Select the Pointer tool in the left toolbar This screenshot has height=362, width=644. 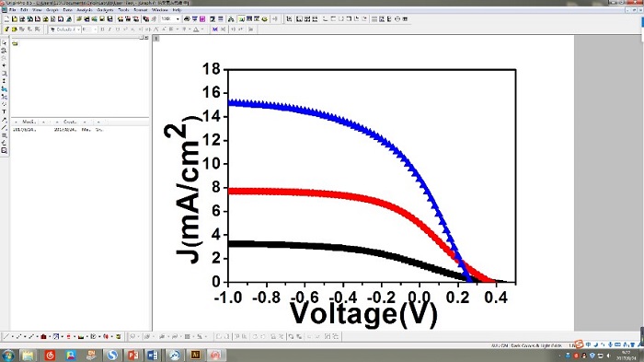(4, 42)
